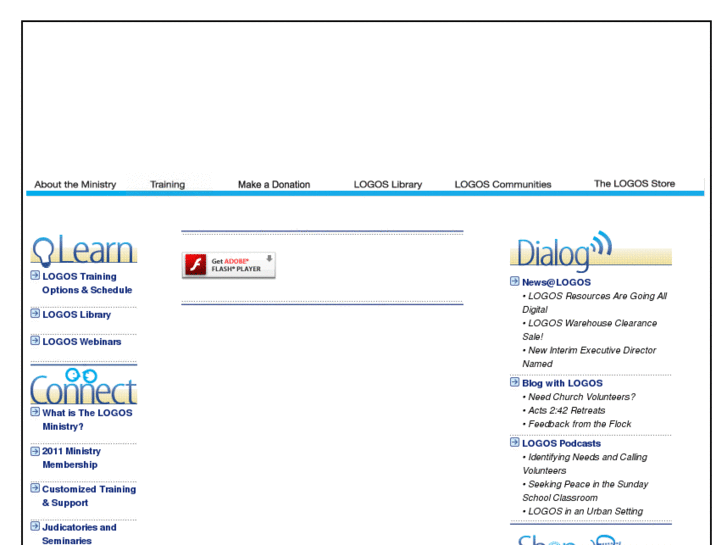Click arrow icon beside LOGOS Webinars

tap(35, 340)
